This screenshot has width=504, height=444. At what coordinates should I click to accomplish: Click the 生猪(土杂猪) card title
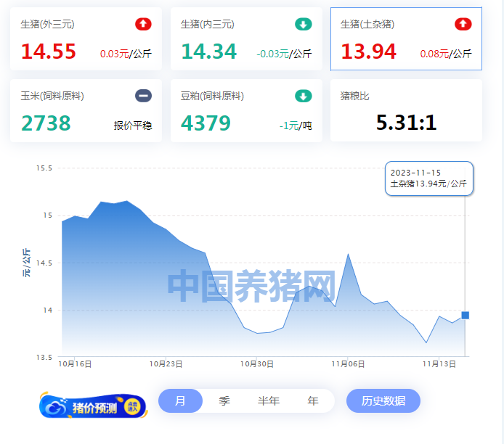367,24
